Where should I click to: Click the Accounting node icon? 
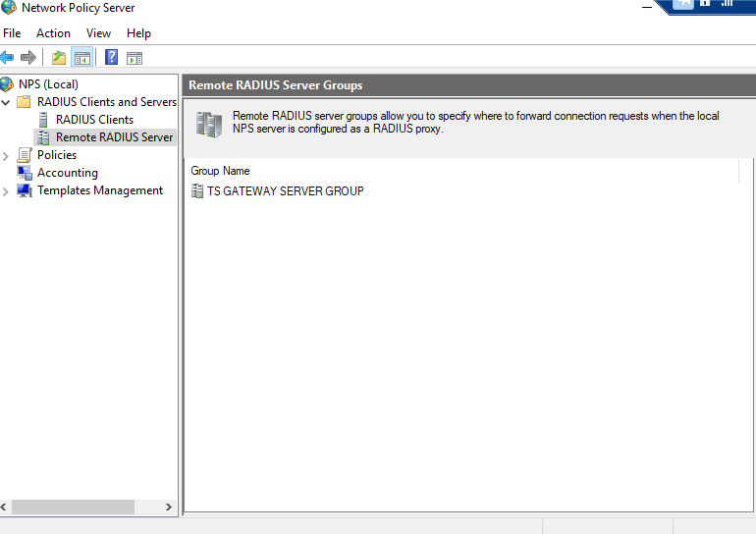coord(25,173)
